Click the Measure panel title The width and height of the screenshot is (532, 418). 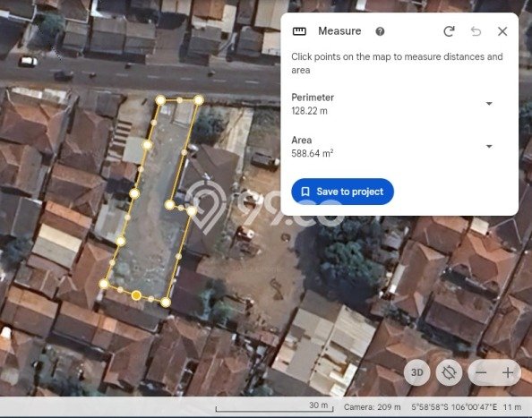click(339, 31)
